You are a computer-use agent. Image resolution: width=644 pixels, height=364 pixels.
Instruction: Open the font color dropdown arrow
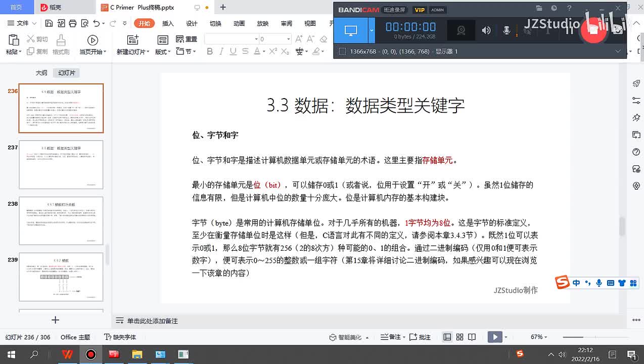pos(264,52)
